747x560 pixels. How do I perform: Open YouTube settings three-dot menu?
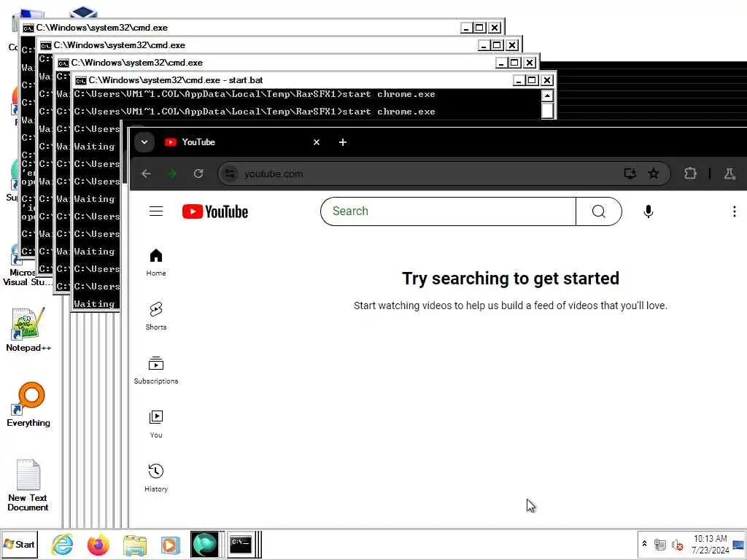point(734,211)
